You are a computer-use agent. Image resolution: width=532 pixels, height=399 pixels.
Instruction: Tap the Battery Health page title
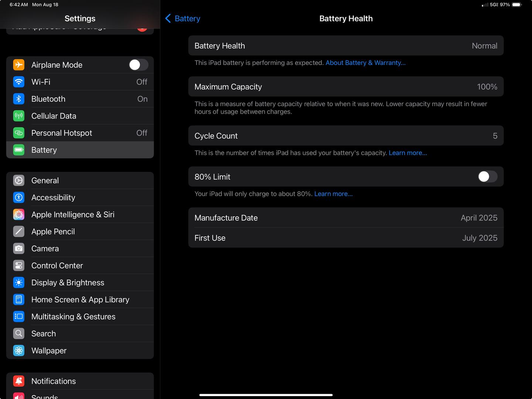[346, 18]
